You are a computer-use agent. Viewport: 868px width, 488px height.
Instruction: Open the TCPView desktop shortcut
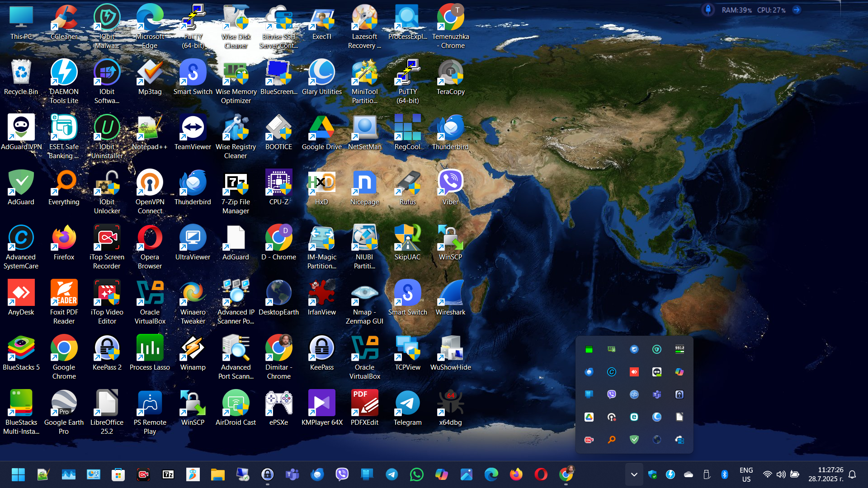(407, 353)
